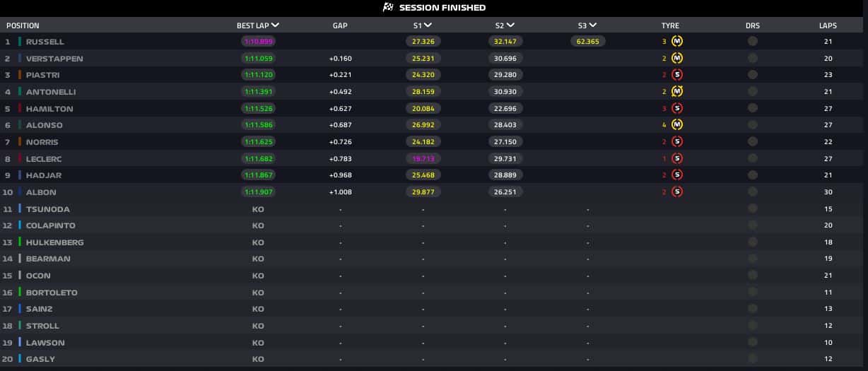The height and width of the screenshot is (371, 868).
Task: Click Alonso's S2 time 28.403
Action: coord(505,125)
